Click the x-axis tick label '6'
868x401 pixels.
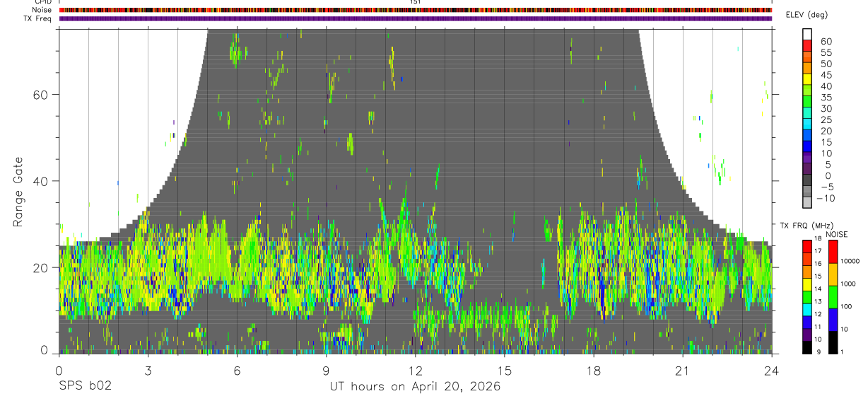pos(237,371)
